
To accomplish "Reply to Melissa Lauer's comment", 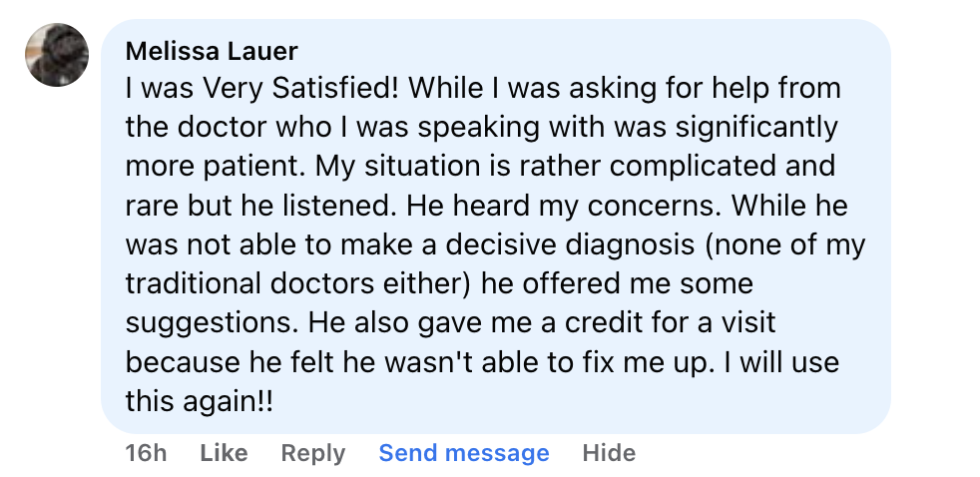I will tap(312, 453).
